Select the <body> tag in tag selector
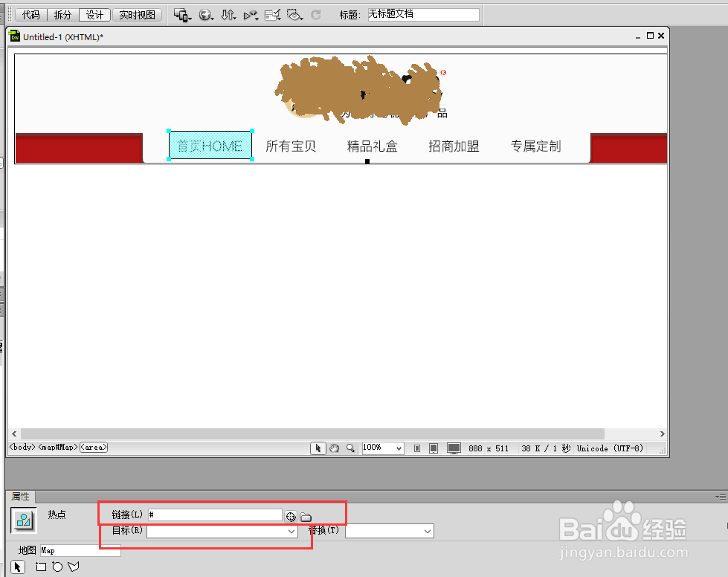 [x=22, y=447]
